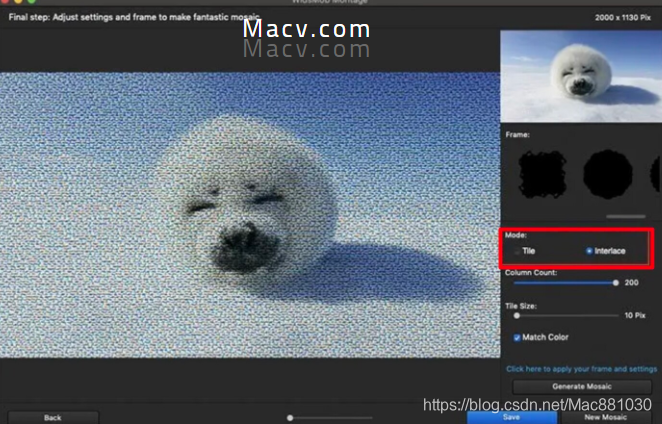Go Back to previous step

[x=53, y=418]
